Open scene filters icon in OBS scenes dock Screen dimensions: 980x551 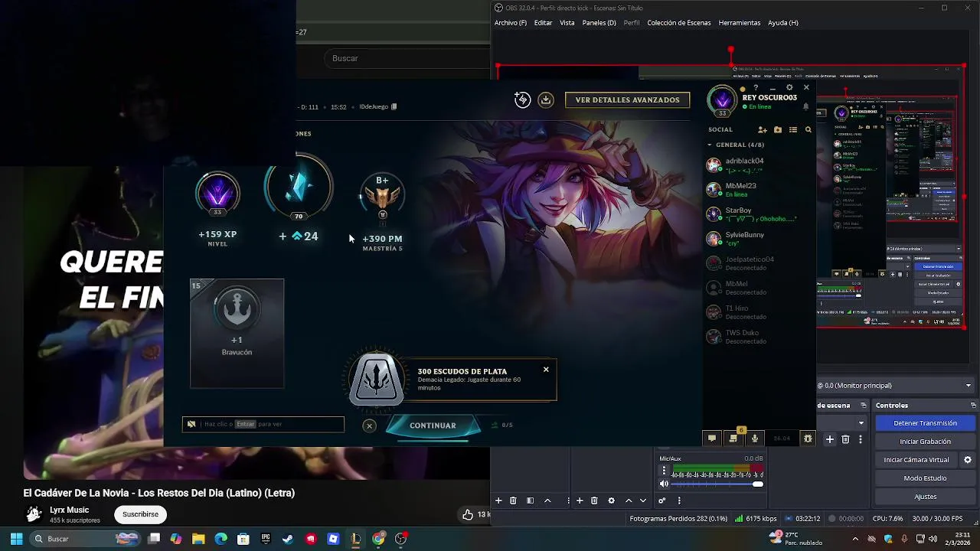[x=530, y=500]
